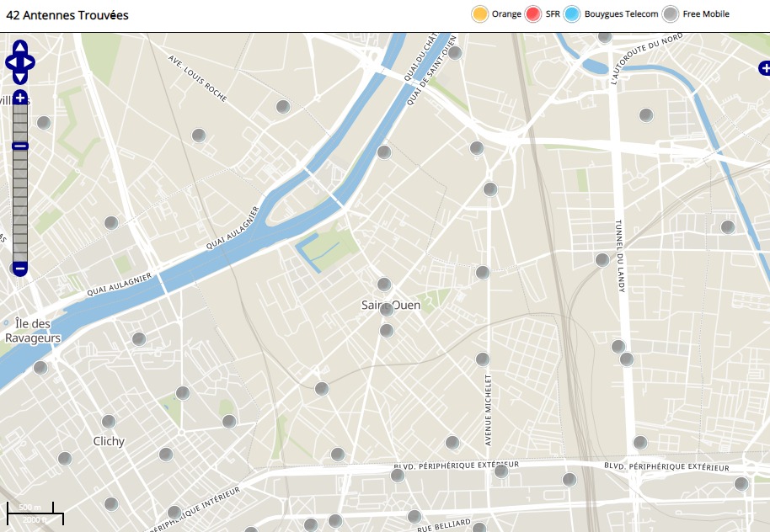The width and height of the screenshot is (770, 532).
Task: Toggle the grey Free Mobile filter
Action: coord(671,14)
